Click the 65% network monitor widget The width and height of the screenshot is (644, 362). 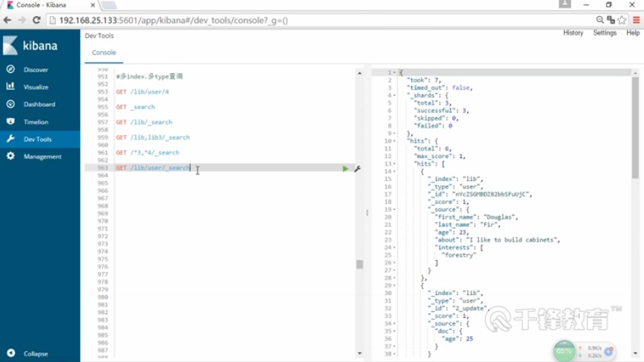pos(564,351)
